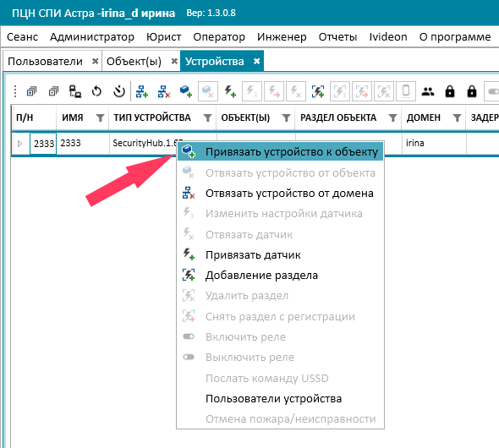Choose Отвязать устройство от домена
The height and width of the screenshot is (448, 499).
coord(280,194)
